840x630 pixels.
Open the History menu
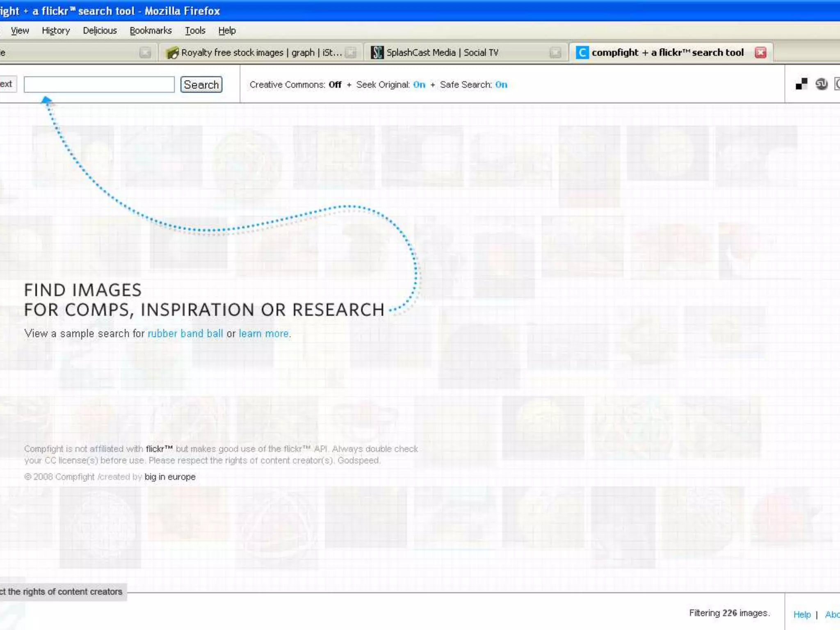56,31
